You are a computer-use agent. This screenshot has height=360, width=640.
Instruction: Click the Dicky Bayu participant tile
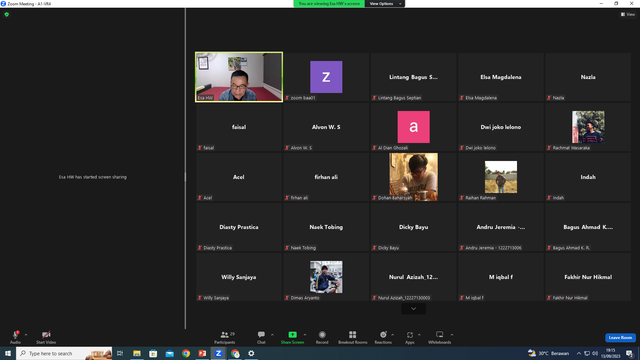coord(413,227)
